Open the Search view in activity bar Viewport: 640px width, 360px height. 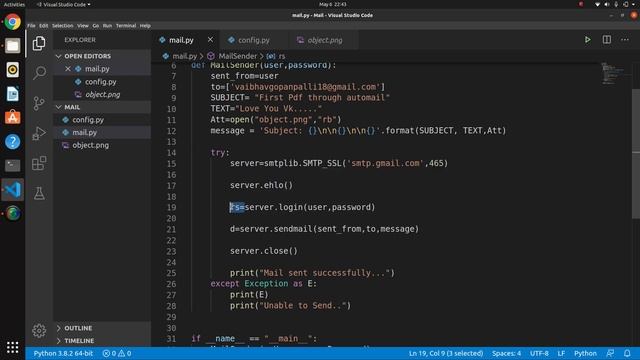tap(39, 73)
